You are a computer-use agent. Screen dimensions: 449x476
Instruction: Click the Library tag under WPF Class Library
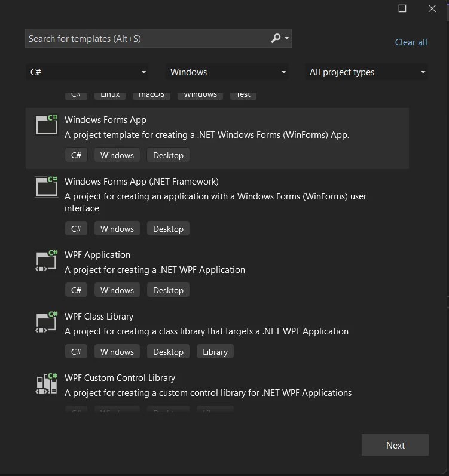click(215, 352)
